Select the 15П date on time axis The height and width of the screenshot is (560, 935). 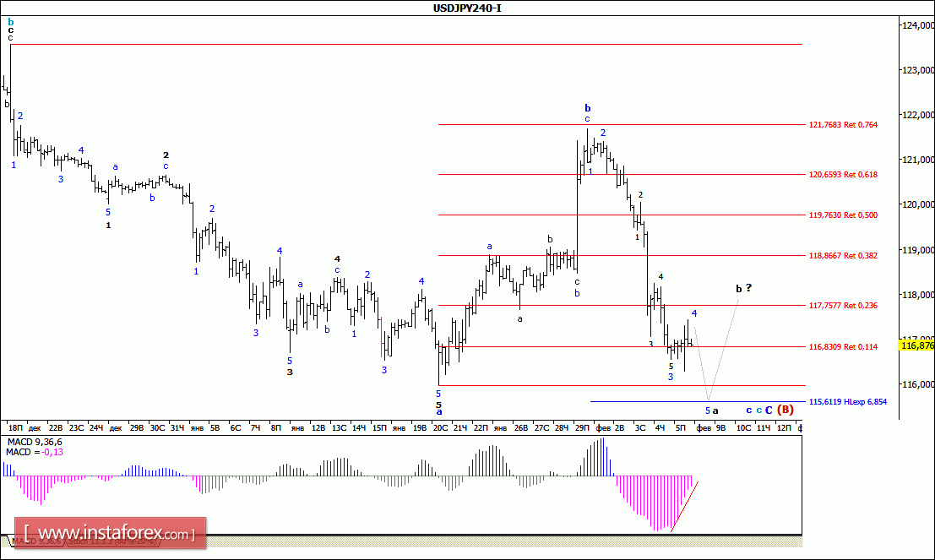(x=379, y=427)
